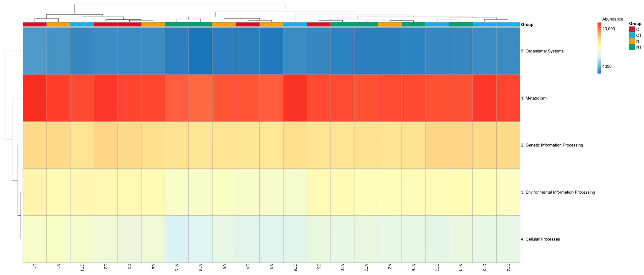Click the bold 'Group' annotation bar label
This screenshot has height=275, width=644.
tap(527, 24)
